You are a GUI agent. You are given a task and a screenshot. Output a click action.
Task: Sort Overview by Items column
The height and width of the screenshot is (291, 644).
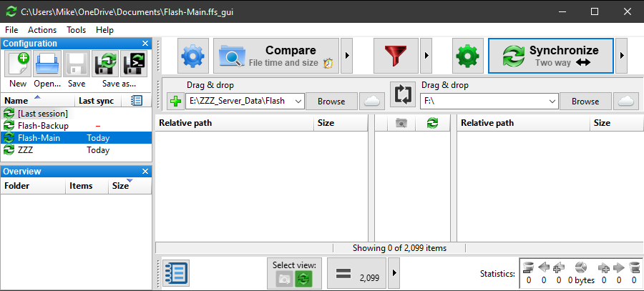tap(87, 186)
